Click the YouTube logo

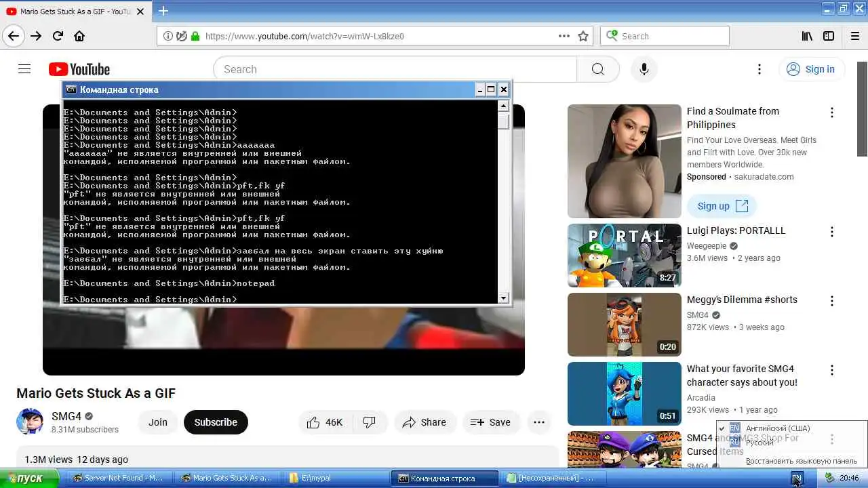(79, 69)
